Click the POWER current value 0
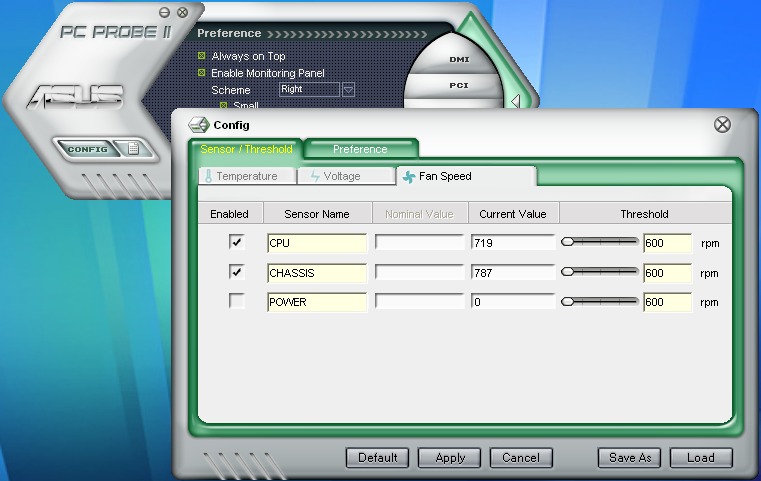Screen dimensions: 761x481 coord(513,302)
